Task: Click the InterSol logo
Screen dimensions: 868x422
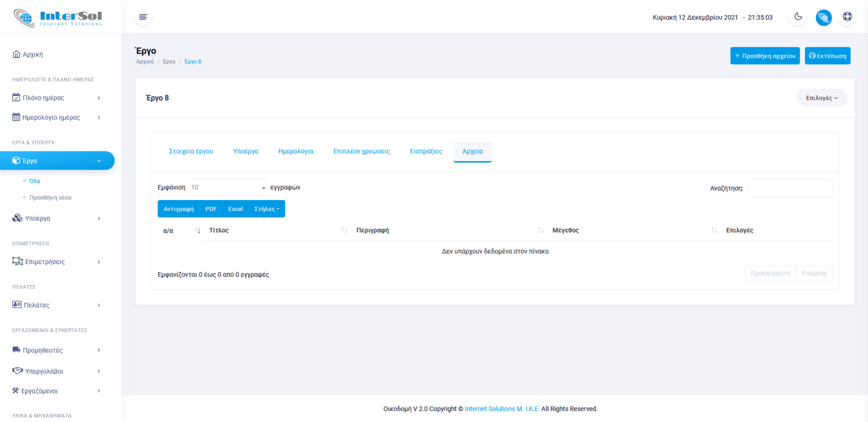Action: pyautogui.click(x=58, y=17)
